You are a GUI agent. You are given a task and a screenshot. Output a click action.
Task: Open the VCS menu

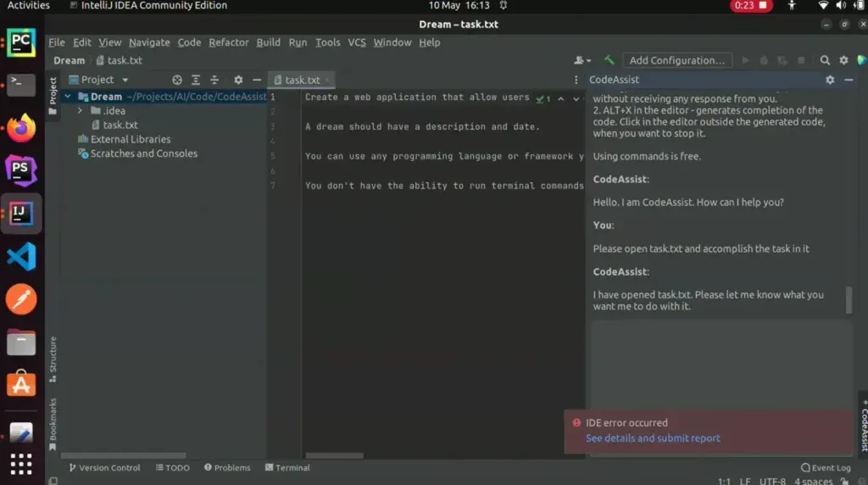click(357, 42)
